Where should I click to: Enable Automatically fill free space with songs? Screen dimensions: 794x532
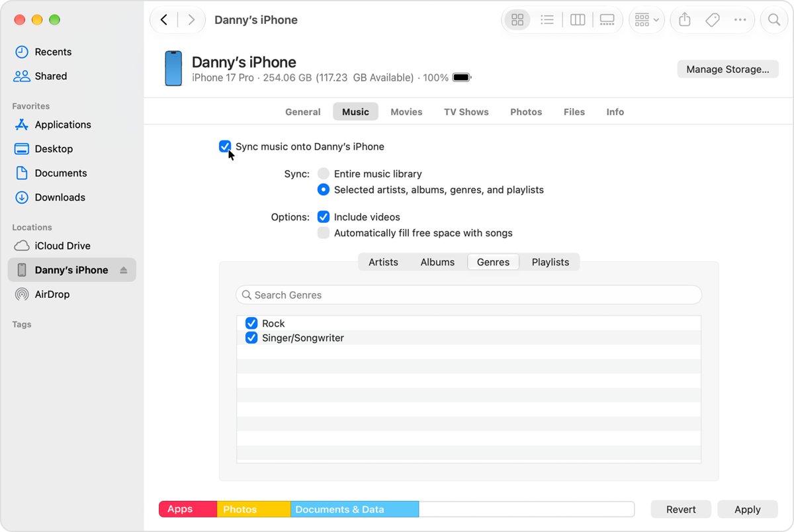click(323, 232)
